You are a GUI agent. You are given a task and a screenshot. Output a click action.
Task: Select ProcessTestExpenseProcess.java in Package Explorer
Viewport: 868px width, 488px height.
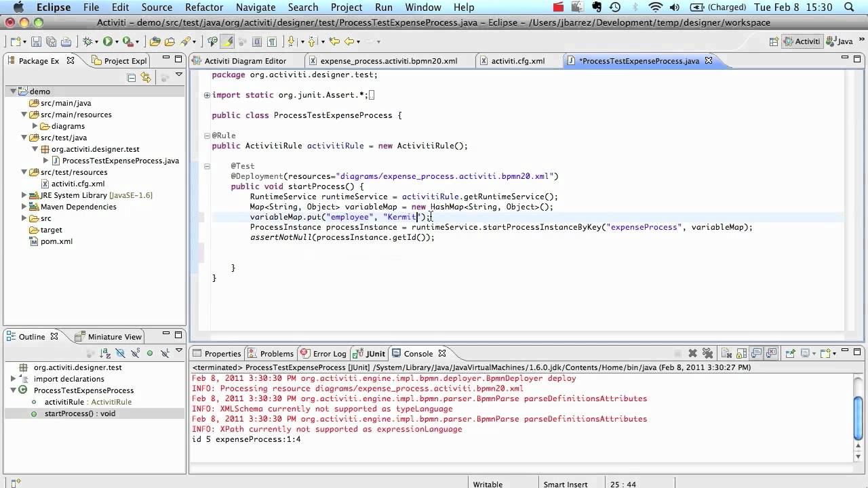pos(120,161)
